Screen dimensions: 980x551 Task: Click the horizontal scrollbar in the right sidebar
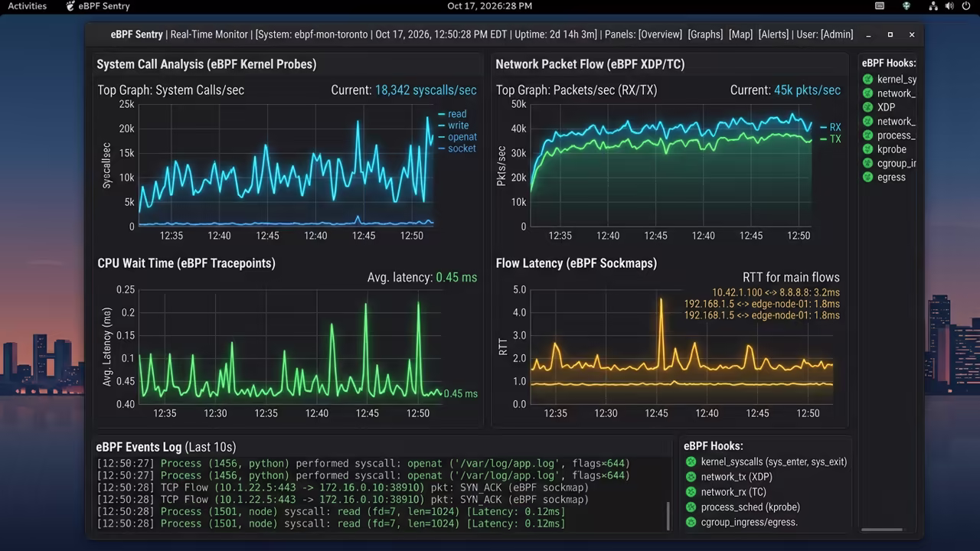click(x=882, y=530)
